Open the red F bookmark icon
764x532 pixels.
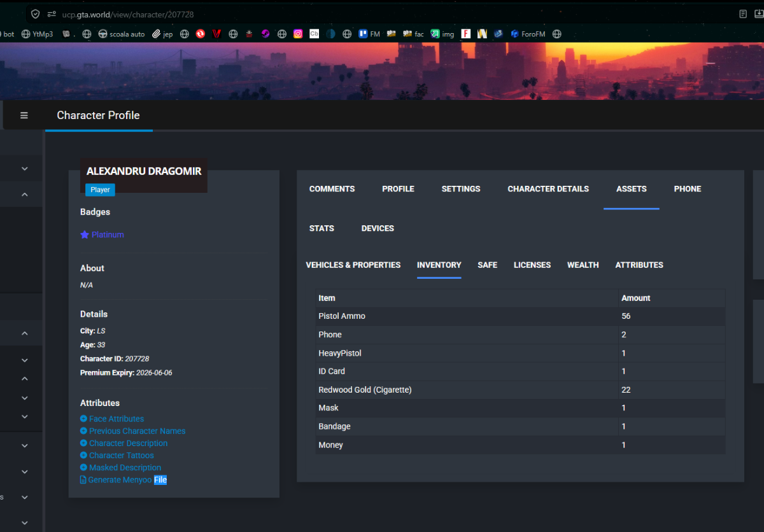coord(466,34)
